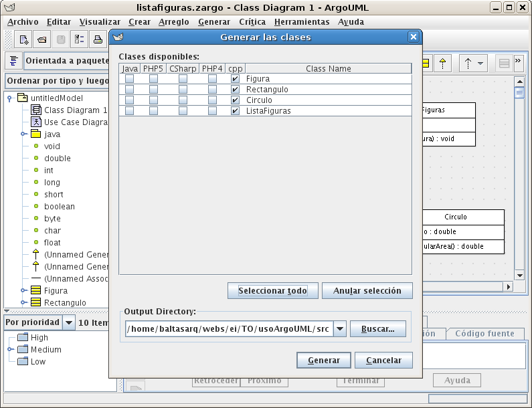The width and height of the screenshot is (532, 408).
Task: Click the Output Directory path field
Action: [230, 328]
